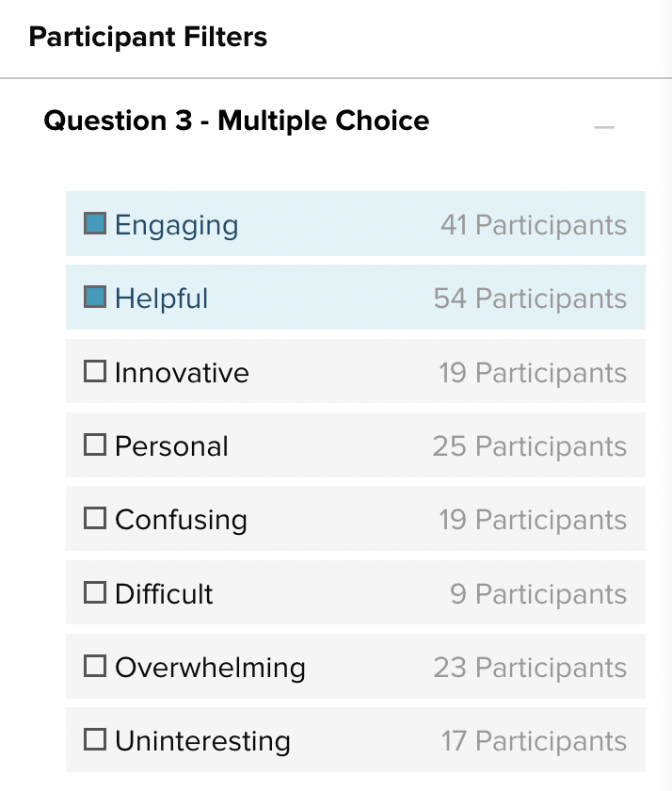Click the 9 Participants count
This screenshot has height=791, width=672.
click(537, 594)
